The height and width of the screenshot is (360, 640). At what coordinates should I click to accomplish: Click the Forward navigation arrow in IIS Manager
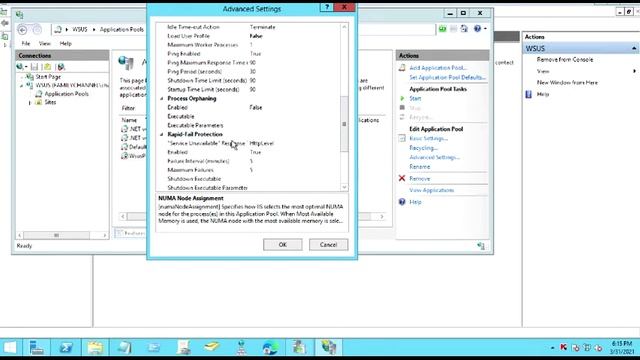click(37, 30)
